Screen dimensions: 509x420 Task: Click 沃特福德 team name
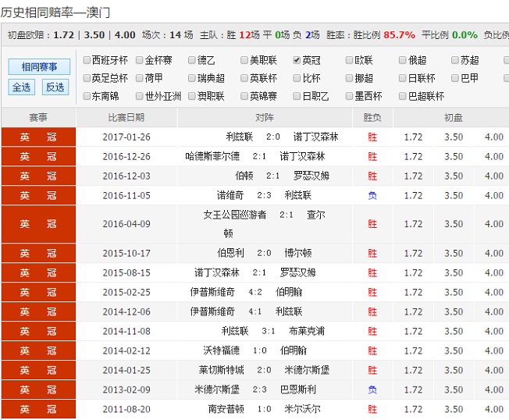[x=222, y=351]
